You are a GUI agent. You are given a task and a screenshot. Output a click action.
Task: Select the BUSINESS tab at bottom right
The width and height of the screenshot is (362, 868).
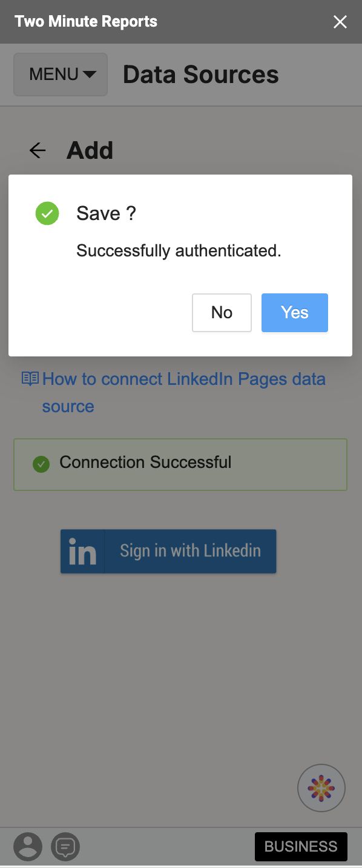(301, 846)
